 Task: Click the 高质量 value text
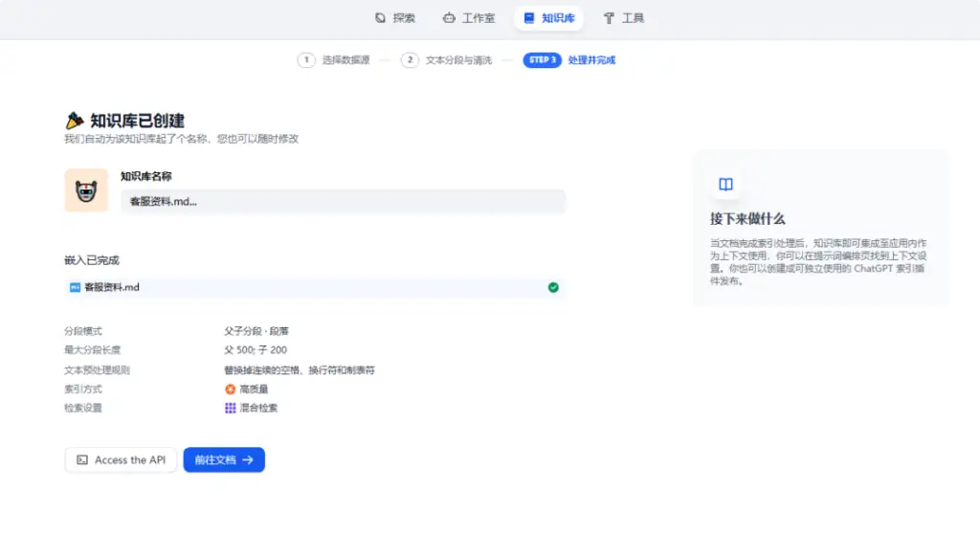254,390
